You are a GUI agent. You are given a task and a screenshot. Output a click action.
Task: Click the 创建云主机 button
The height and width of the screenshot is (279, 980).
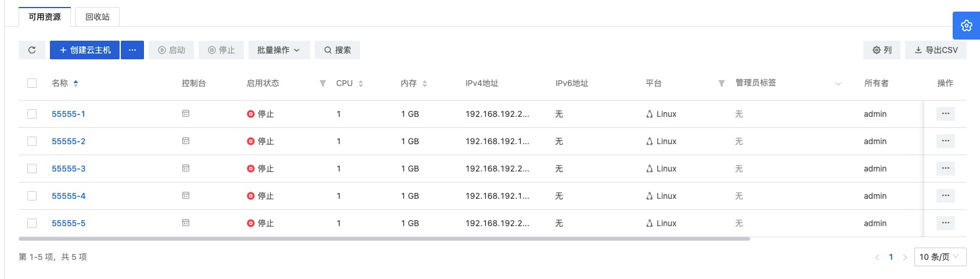(x=85, y=50)
